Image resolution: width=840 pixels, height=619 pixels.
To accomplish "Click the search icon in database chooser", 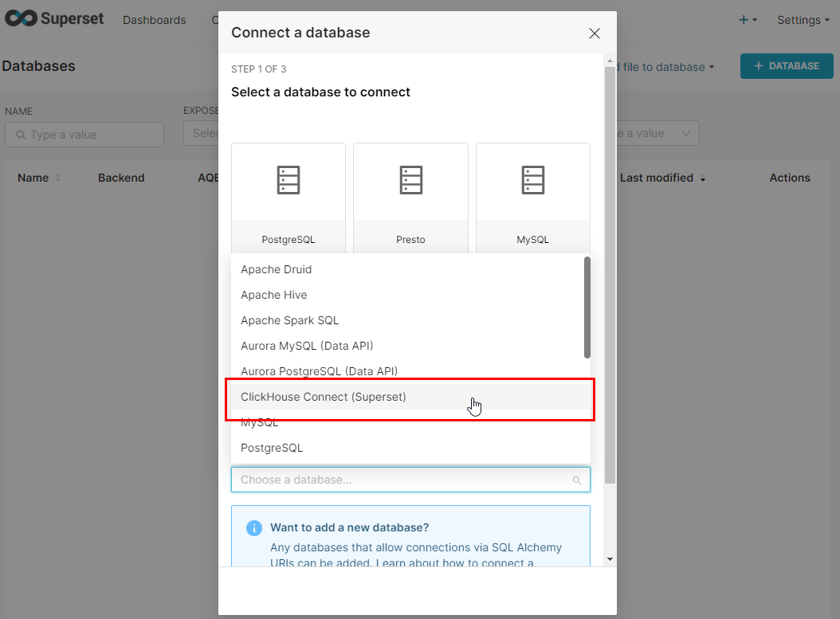I will tap(577, 480).
